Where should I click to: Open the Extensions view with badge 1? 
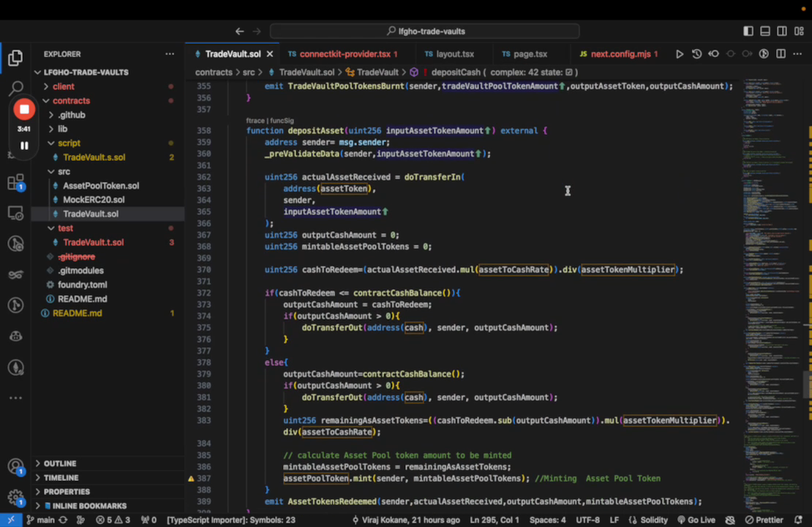(x=15, y=182)
